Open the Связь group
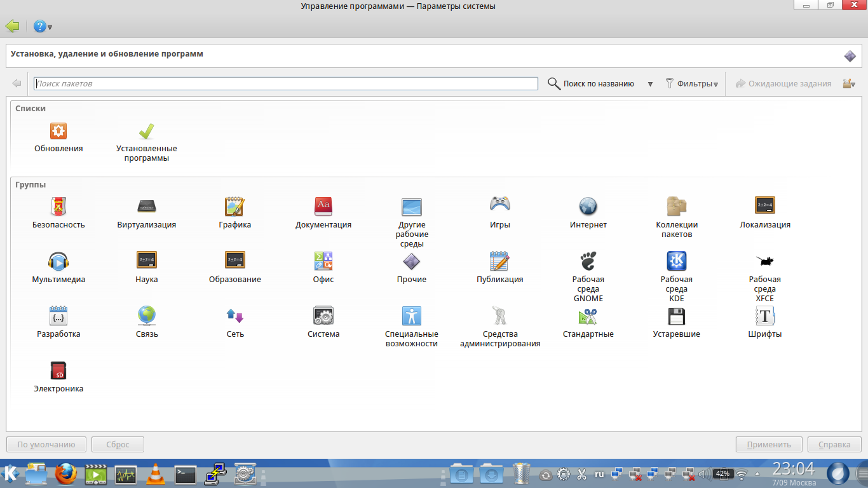 point(147,322)
